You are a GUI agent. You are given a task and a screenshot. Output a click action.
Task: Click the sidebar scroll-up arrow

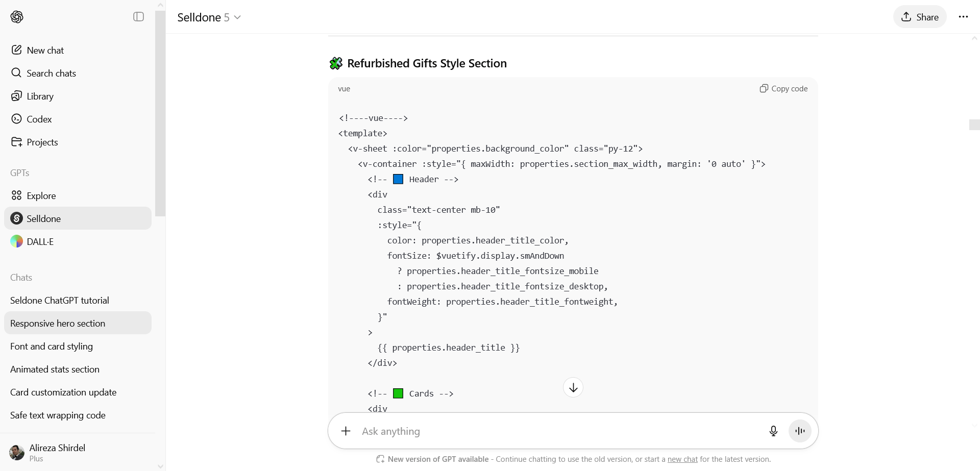160,5
